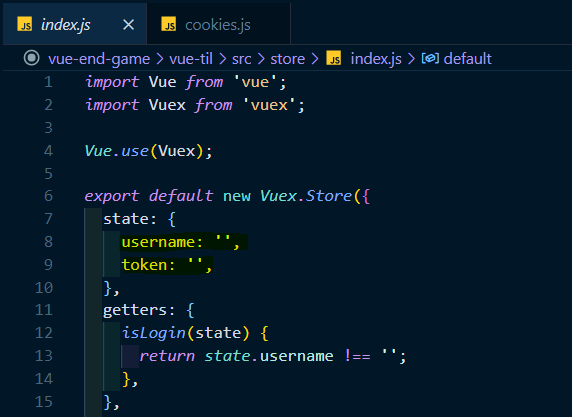
Task: Select line number 1 in gutter
Action: click(x=48, y=82)
